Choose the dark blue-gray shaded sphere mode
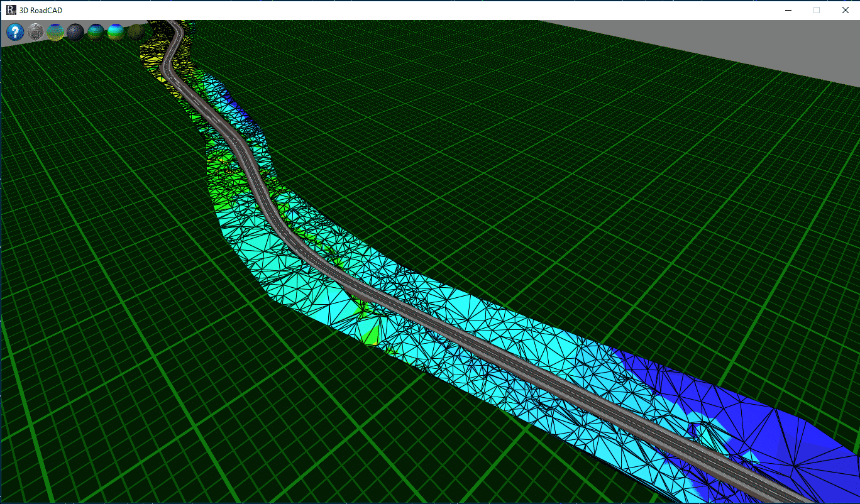Image resolution: width=860 pixels, height=504 pixels. click(x=75, y=32)
